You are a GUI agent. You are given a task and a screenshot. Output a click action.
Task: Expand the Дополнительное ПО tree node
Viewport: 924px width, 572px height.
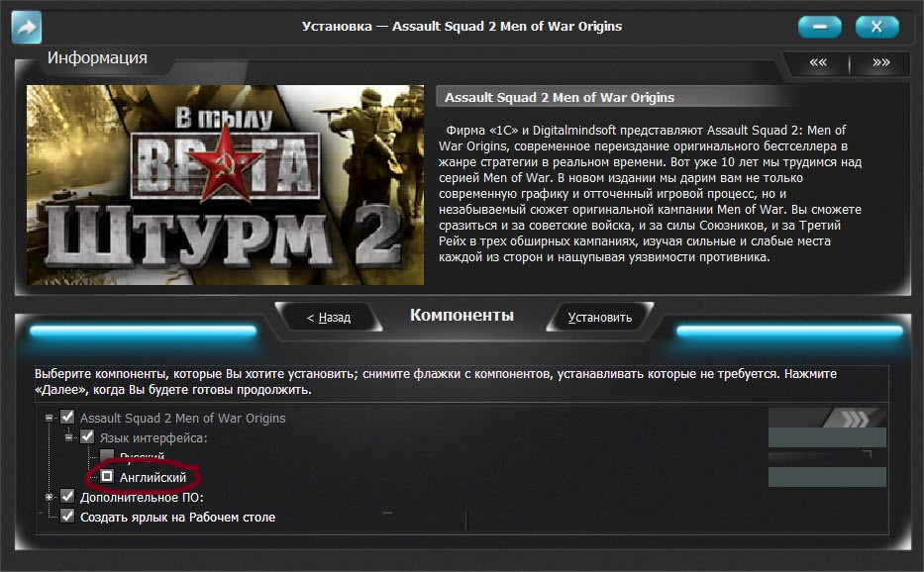point(49,497)
